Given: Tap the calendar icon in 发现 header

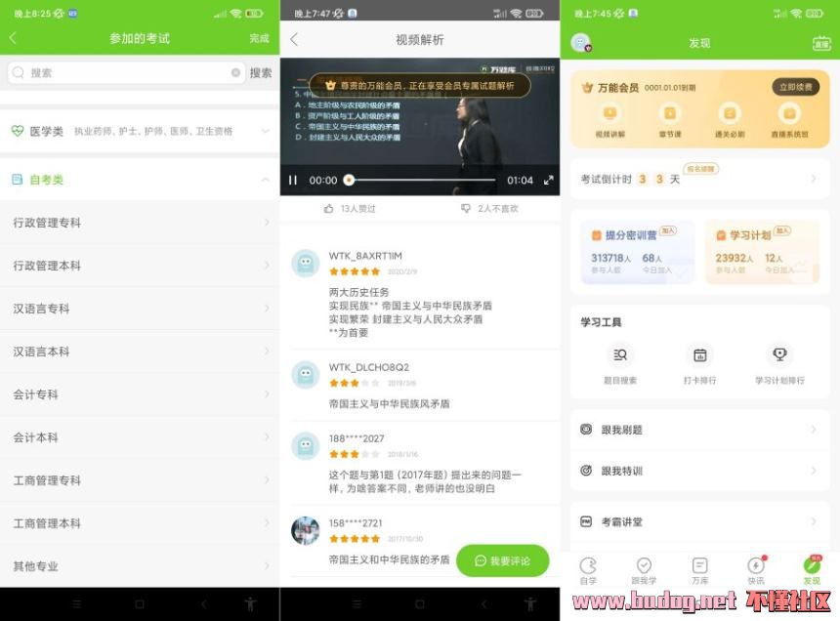Looking at the screenshot, I should tap(820, 43).
